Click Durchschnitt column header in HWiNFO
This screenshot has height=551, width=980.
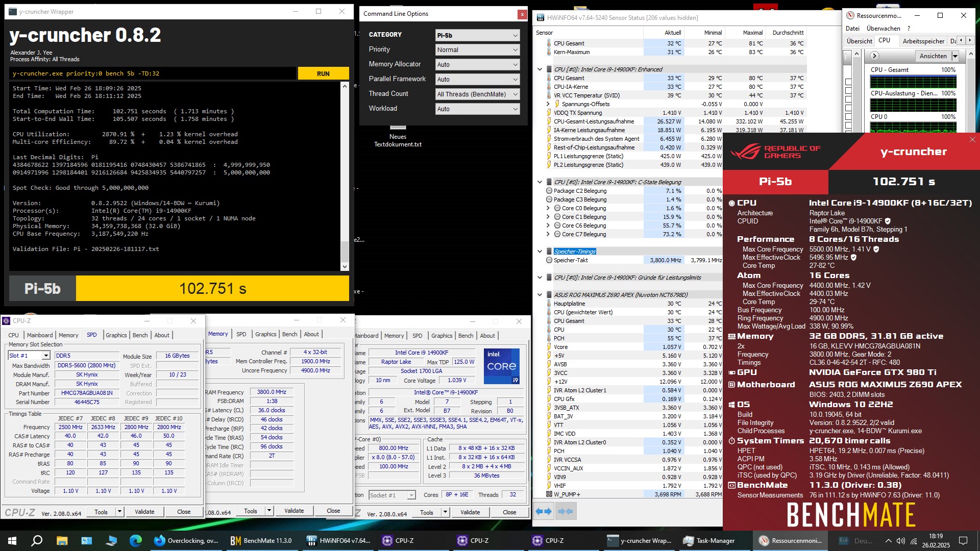788,33
